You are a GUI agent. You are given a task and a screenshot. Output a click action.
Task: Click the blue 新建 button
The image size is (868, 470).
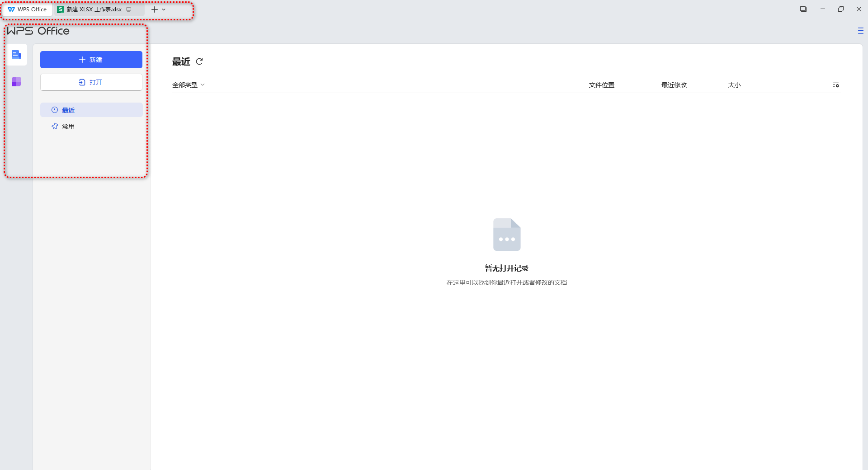click(91, 60)
